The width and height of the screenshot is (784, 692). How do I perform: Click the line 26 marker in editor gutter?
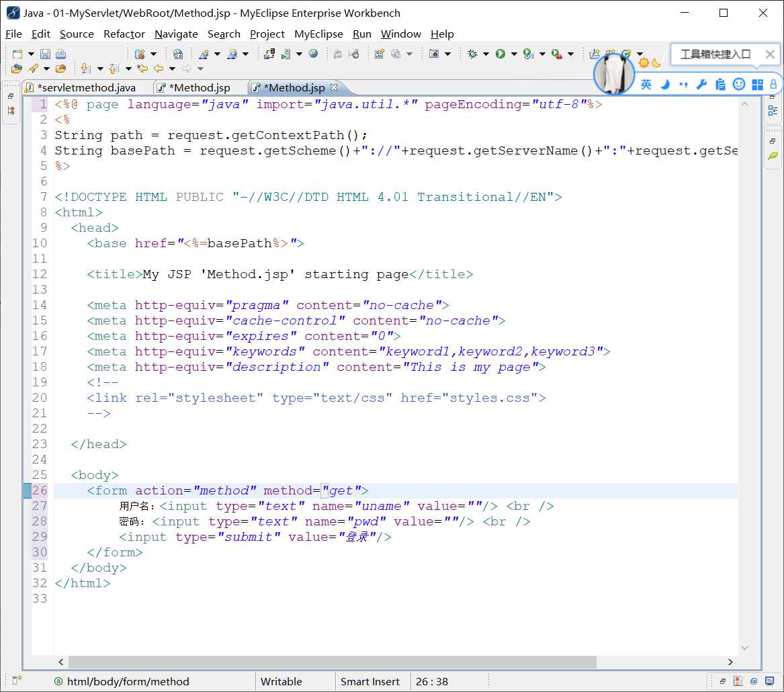pos(27,490)
